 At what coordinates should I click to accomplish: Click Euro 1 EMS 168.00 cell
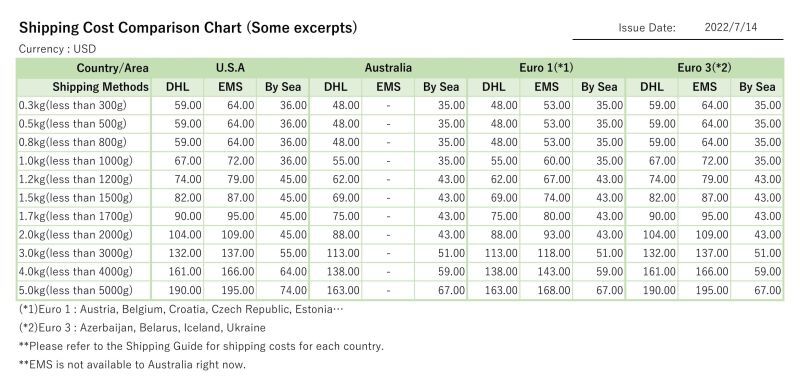point(546,290)
